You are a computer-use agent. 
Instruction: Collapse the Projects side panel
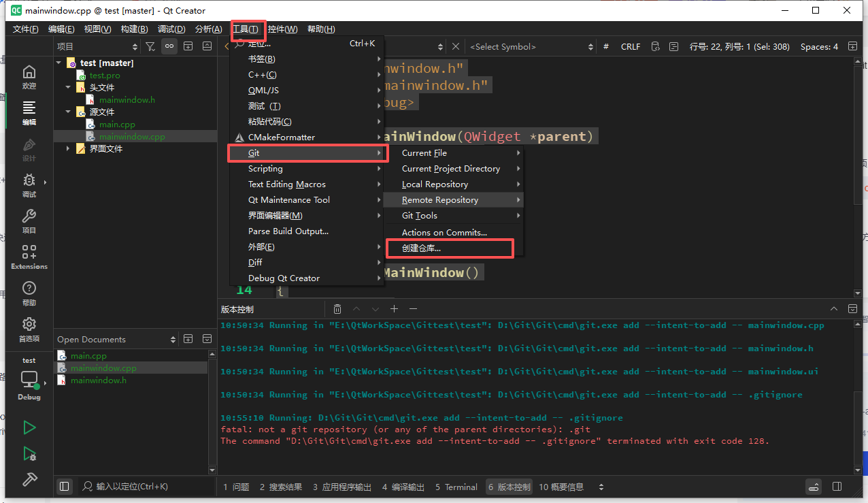click(206, 46)
